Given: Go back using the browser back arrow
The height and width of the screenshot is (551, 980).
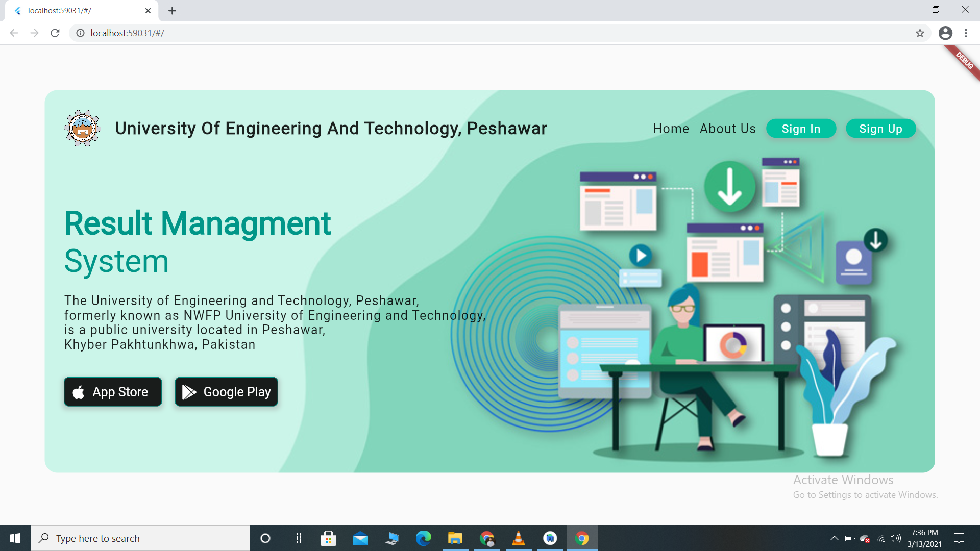Looking at the screenshot, I should [14, 33].
